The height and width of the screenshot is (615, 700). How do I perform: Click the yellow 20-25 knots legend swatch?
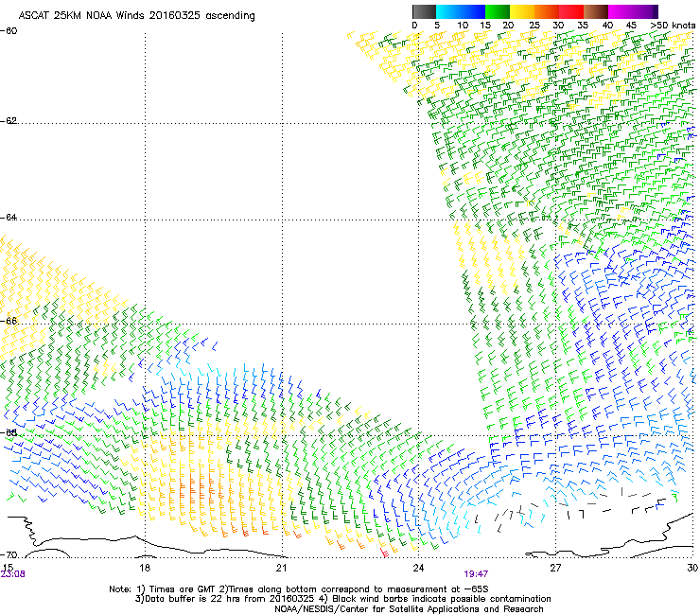click(522, 11)
